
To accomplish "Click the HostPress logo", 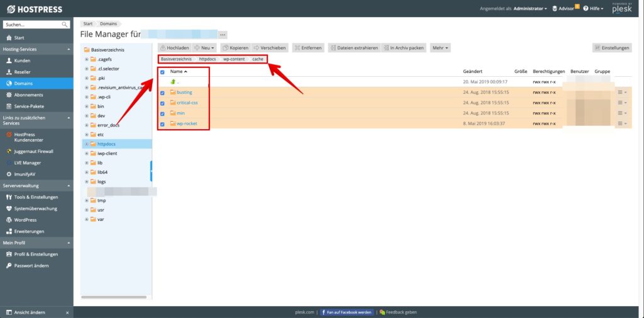I will [x=35, y=9].
